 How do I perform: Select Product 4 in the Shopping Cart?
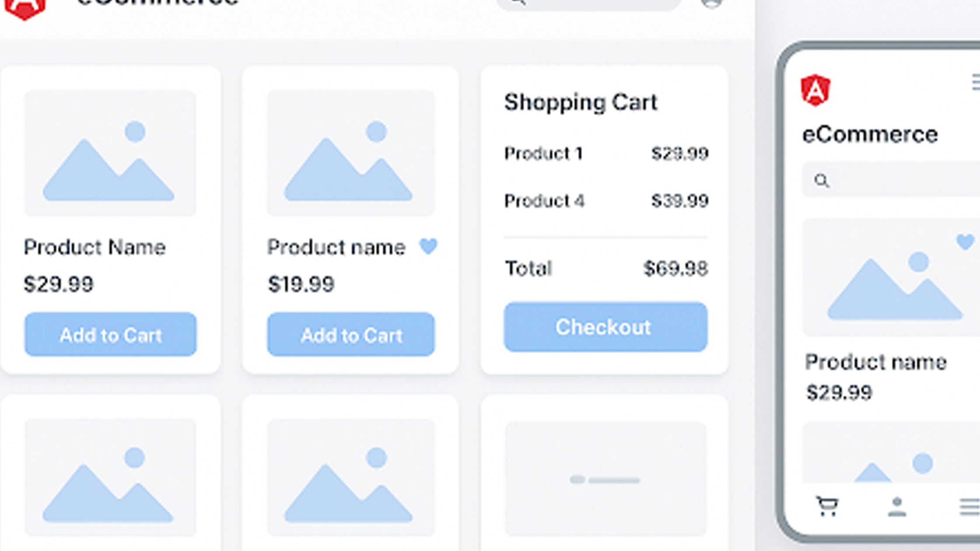coord(544,201)
